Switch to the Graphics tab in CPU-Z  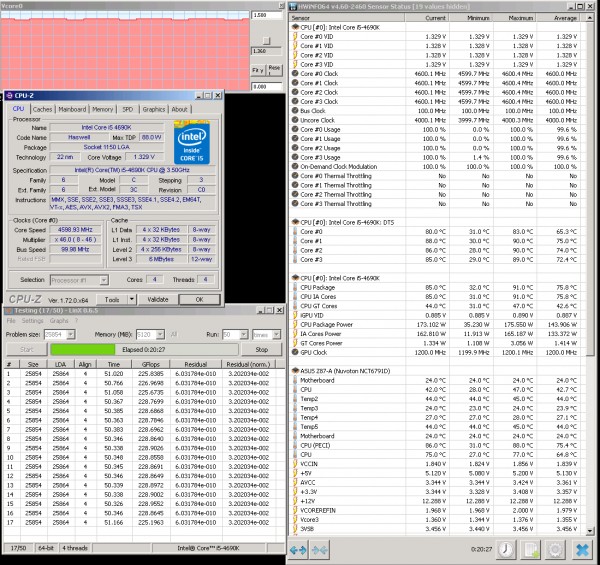pyautogui.click(x=153, y=109)
